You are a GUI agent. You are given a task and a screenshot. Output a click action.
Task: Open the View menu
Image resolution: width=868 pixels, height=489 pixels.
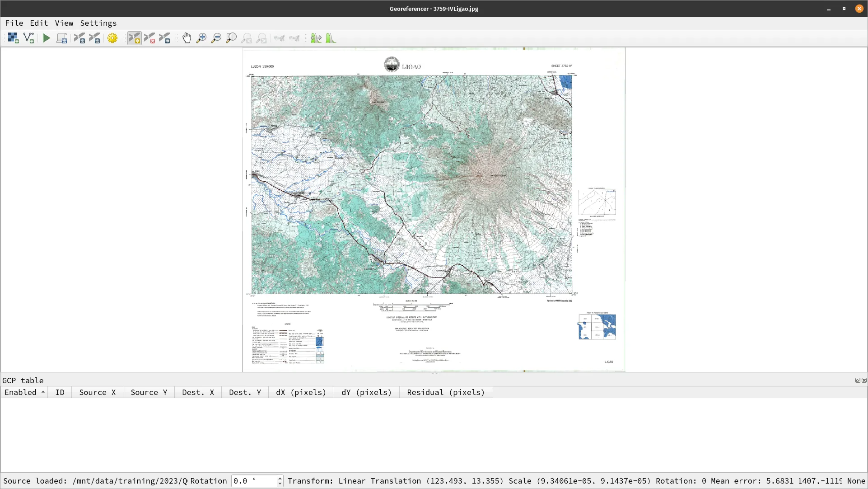pyautogui.click(x=64, y=23)
